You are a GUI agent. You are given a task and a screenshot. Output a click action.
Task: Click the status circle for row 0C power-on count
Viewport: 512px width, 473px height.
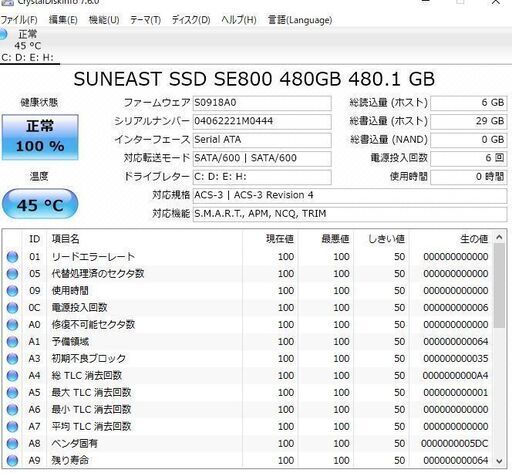click(x=12, y=308)
